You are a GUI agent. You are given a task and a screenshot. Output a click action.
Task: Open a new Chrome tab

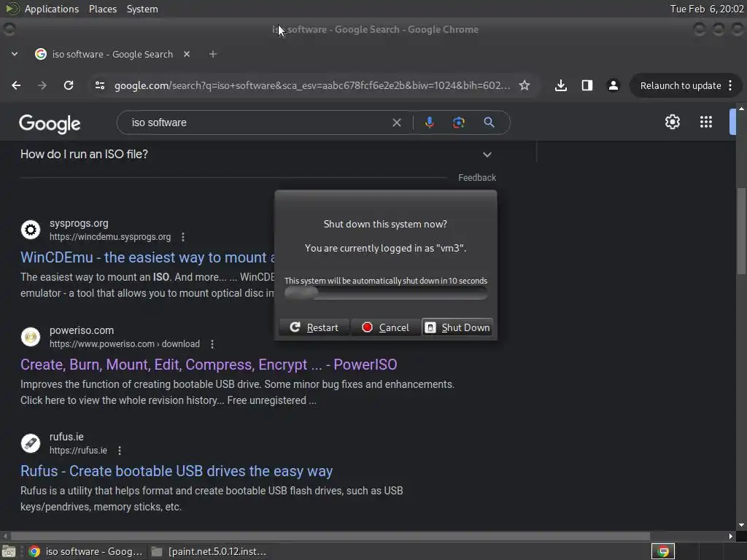coord(213,54)
